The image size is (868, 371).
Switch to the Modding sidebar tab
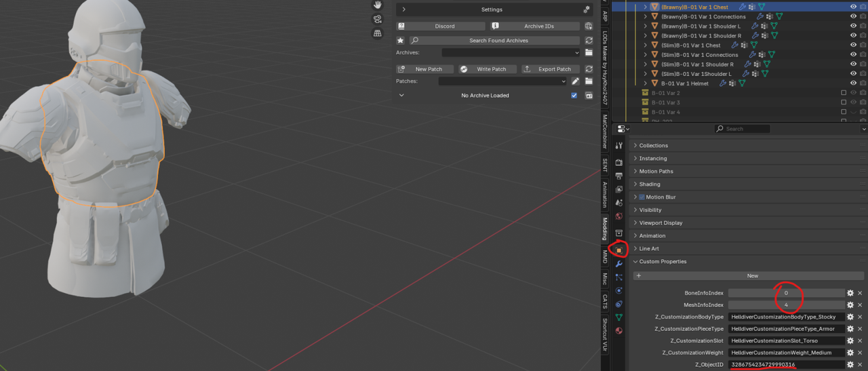(x=605, y=229)
